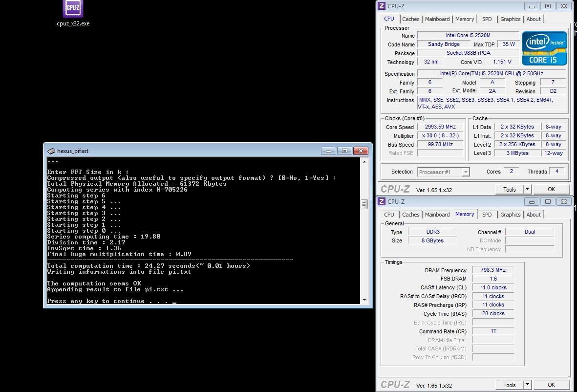Click the console line 'Series computing time : 19.80'
Viewport: 577px width, 392px height.
pyautogui.click(x=104, y=236)
